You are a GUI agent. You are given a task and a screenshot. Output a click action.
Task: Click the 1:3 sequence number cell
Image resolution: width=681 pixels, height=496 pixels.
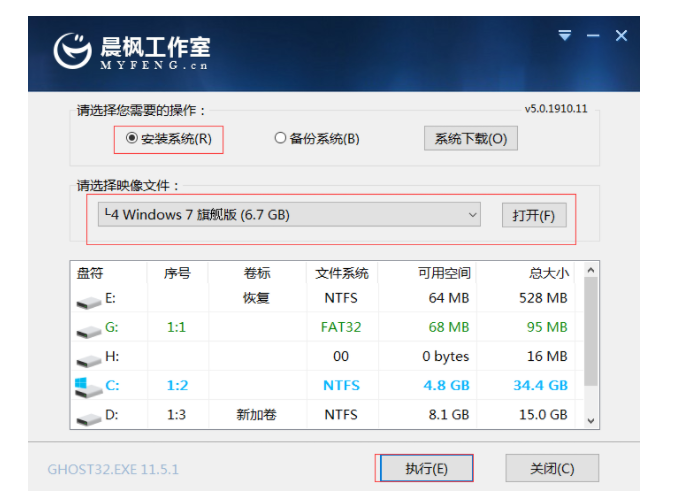click(176, 415)
